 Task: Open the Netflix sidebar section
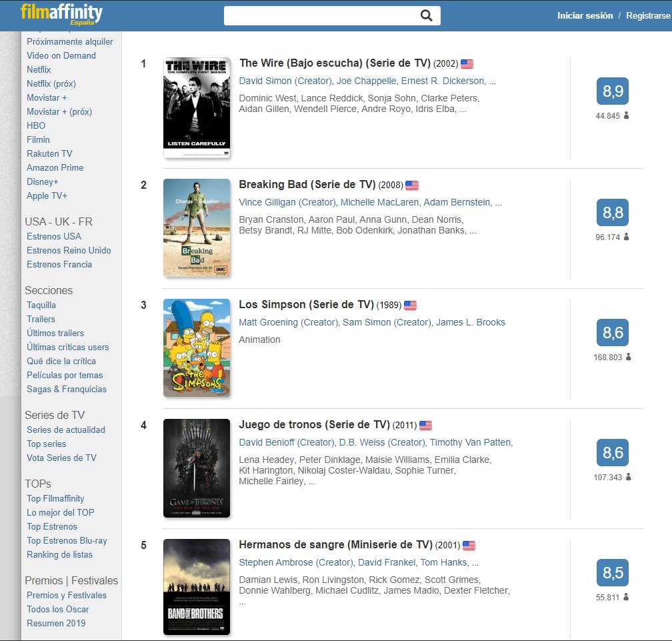coord(39,69)
